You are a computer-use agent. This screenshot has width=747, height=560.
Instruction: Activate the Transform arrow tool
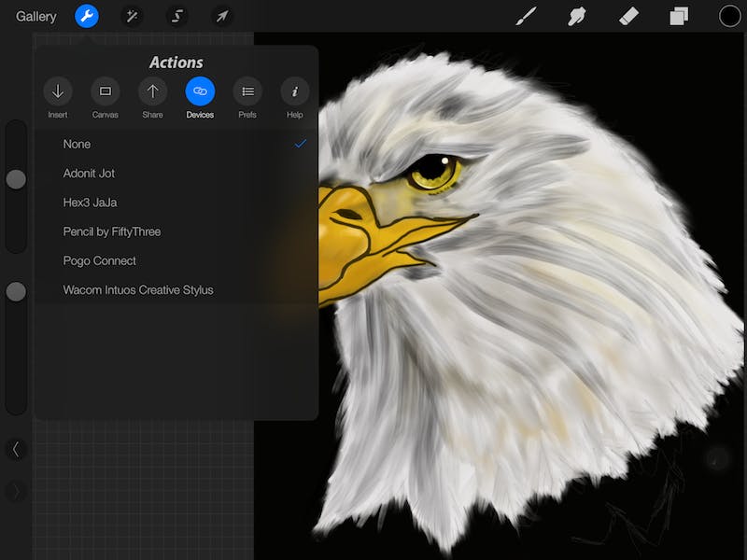pyautogui.click(x=222, y=16)
